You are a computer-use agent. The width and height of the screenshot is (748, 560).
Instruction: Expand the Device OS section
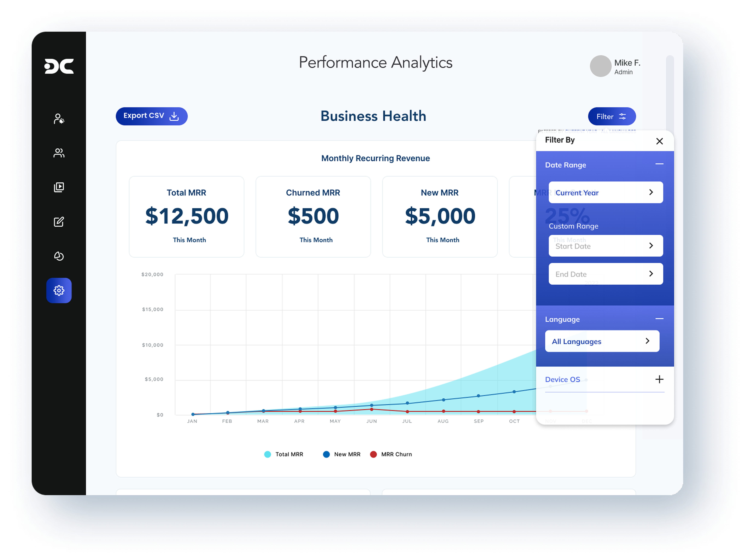tap(659, 379)
